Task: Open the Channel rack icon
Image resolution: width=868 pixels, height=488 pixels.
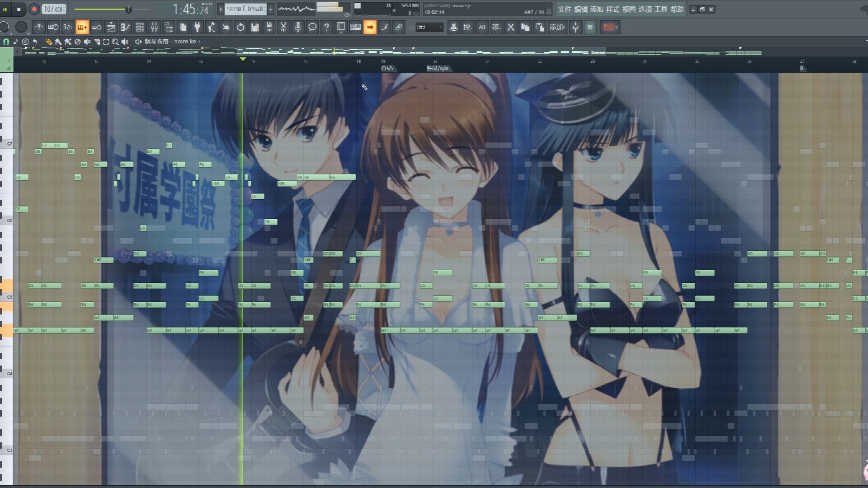Action: click(140, 28)
